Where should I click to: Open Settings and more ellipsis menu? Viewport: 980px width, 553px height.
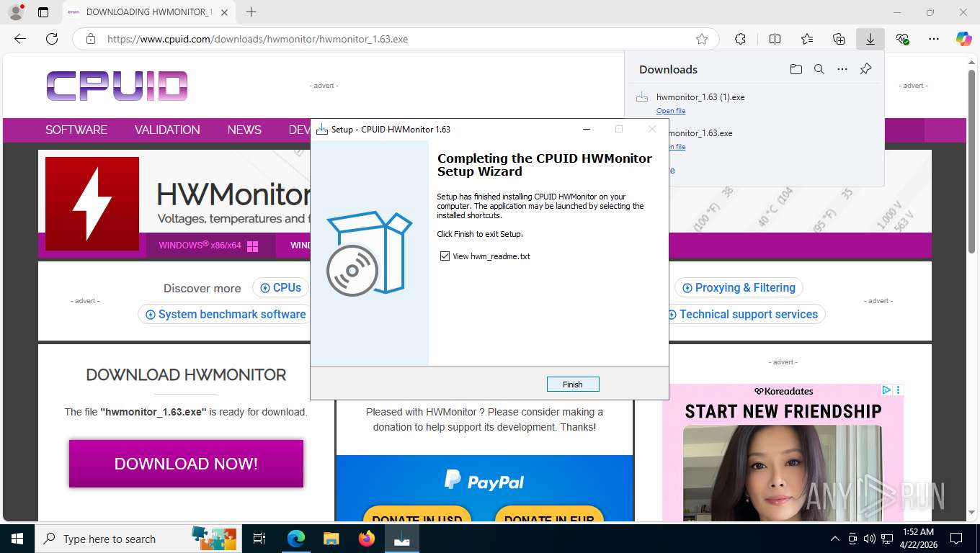(x=934, y=39)
